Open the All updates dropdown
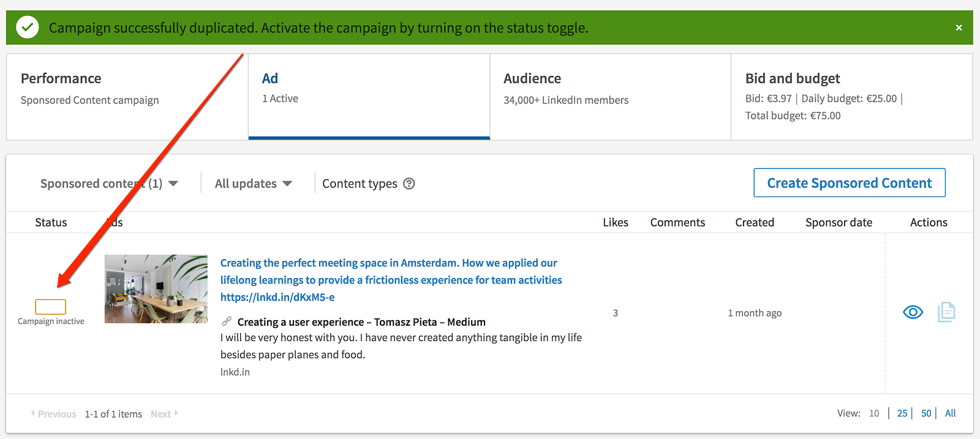This screenshot has height=439, width=980. (253, 184)
